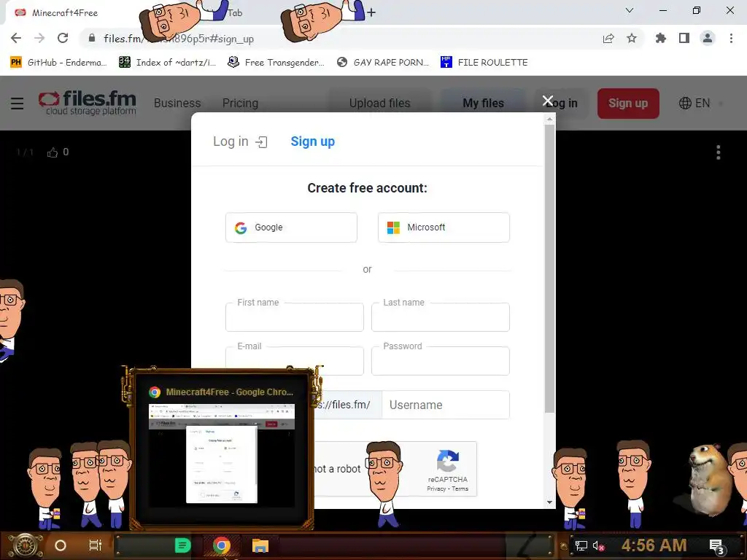The height and width of the screenshot is (560, 747).
Task: Open the Extensions puzzle icon
Action: [x=660, y=38]
